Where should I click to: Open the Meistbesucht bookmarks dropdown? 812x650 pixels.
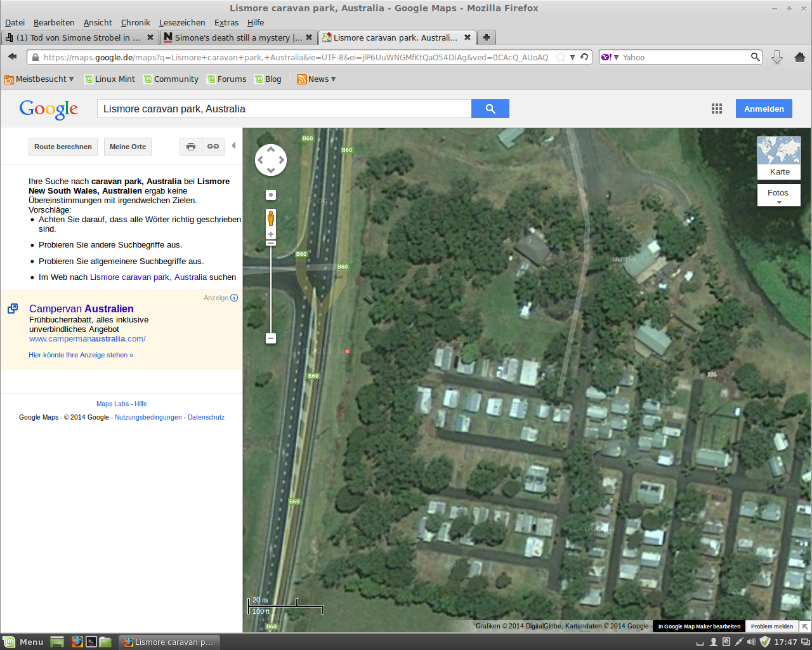pyautogui.click(x=39, y=79)
